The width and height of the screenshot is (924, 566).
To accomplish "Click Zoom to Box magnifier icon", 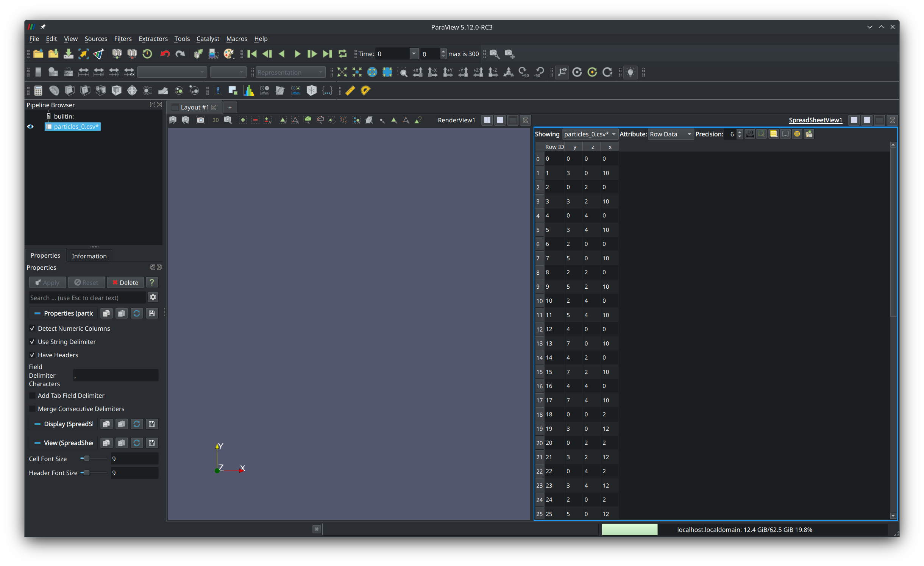I will coord(403,72).
